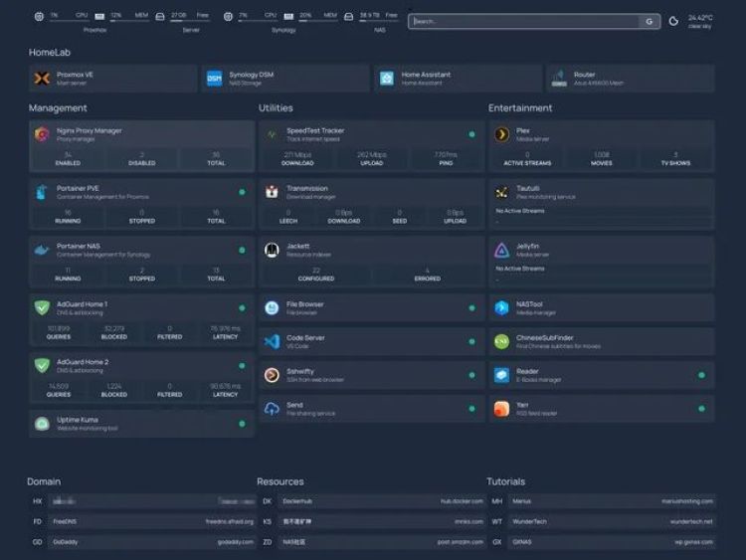
Task: Select the AdGuard Home 1 shield icon
Action: tap(42, 308)
